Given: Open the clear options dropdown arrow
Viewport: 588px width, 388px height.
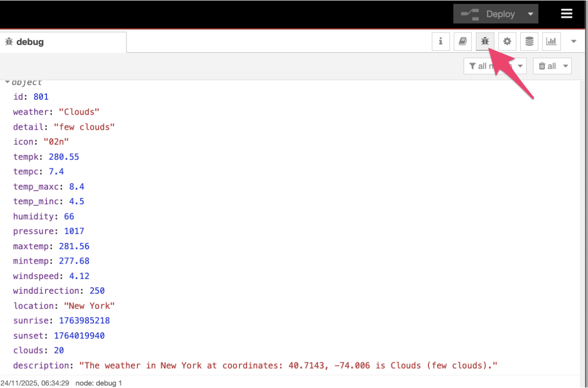Looking at the screenshot, I should pos(565,66).
